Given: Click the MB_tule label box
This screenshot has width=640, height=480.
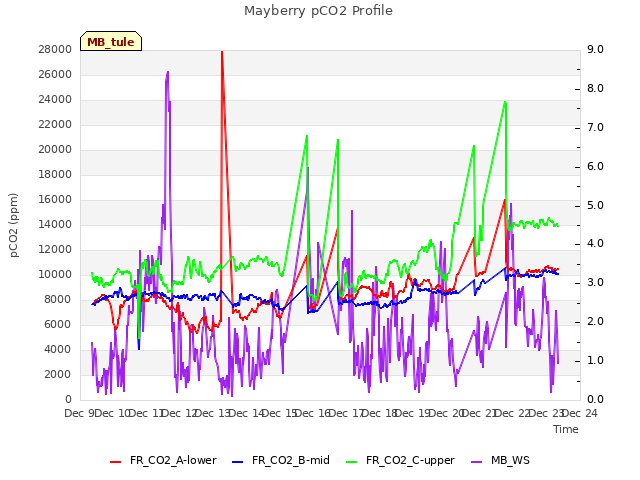Looking at the screenshot, I should (x=111, y=41).
